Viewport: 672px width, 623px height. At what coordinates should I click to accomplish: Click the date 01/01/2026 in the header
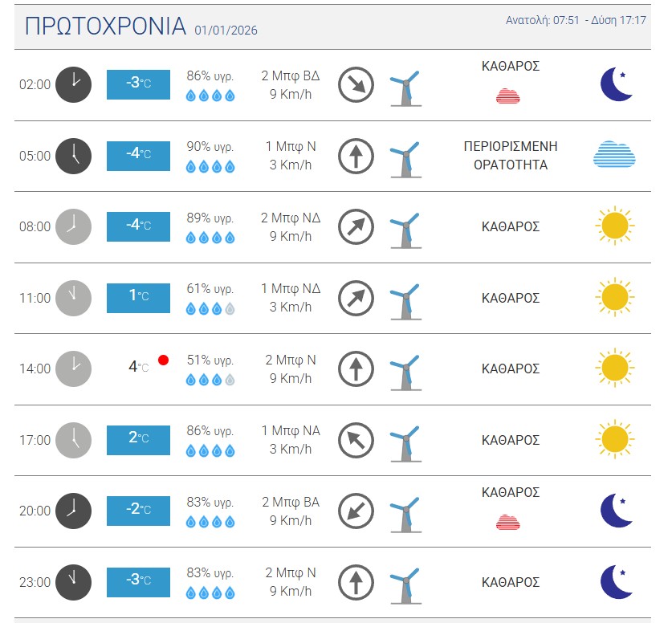(226, 31)
